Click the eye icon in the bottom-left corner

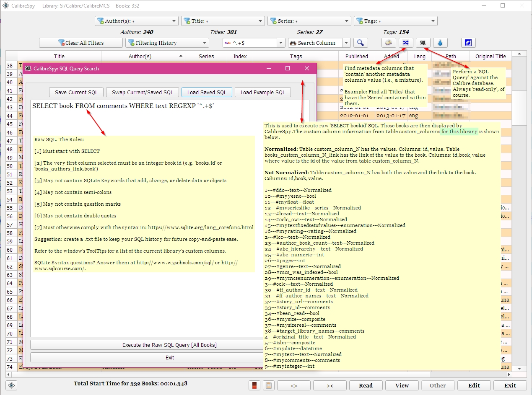point(12,385)
